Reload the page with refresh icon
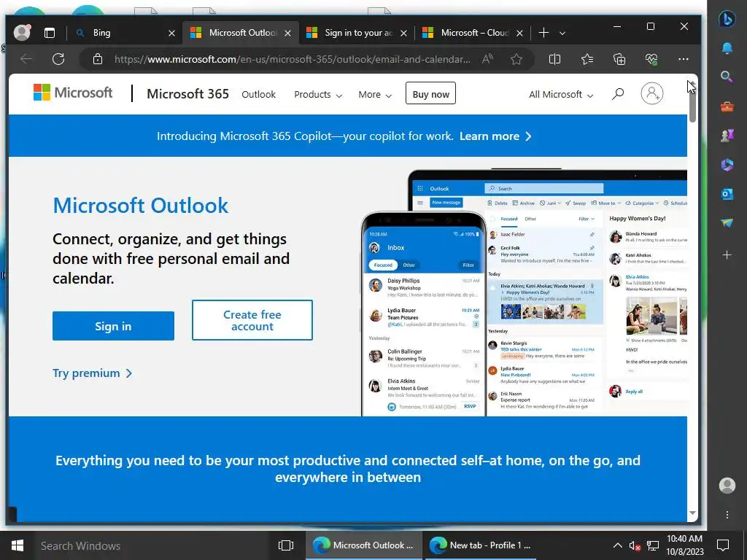The height and width of the screenshot is (560, 747). 58,59
